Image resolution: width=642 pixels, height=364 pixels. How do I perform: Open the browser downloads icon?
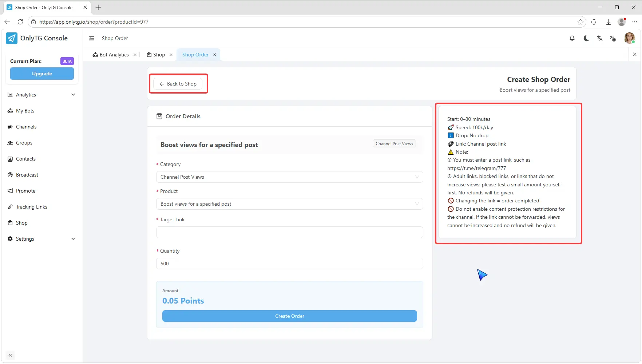click(x=608, y=22)
